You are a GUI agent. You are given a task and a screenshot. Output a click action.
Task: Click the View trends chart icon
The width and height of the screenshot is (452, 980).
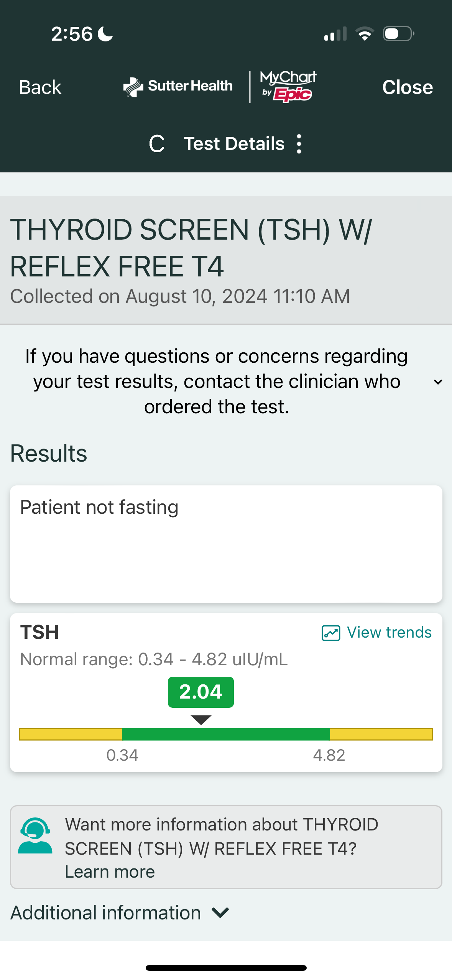[x=331, y=633]
